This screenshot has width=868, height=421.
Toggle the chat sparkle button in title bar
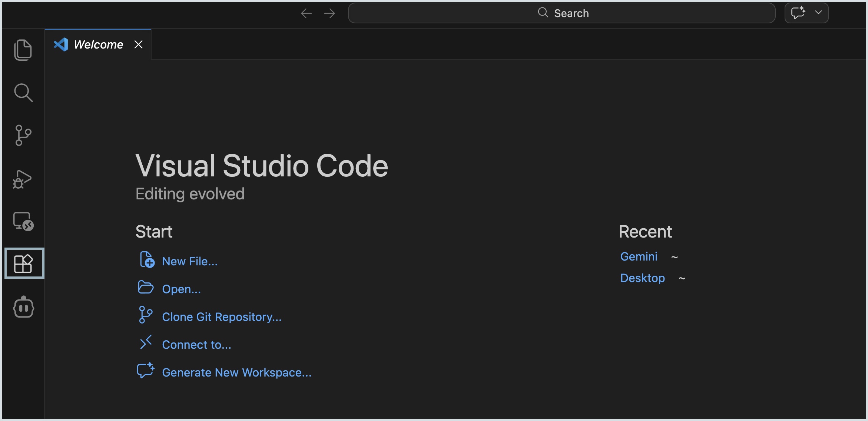tap(798, 13)
